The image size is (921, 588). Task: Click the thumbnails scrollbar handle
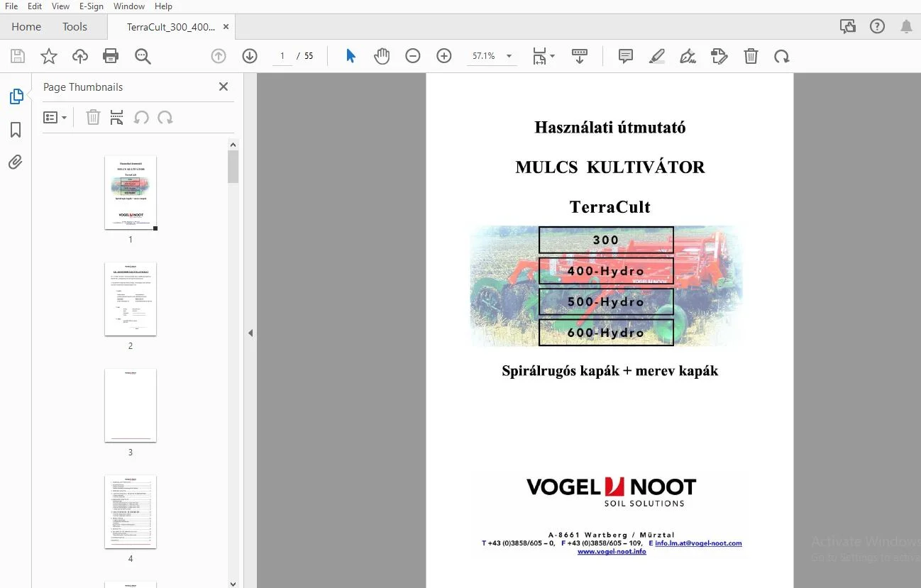[x=233, y=166]
